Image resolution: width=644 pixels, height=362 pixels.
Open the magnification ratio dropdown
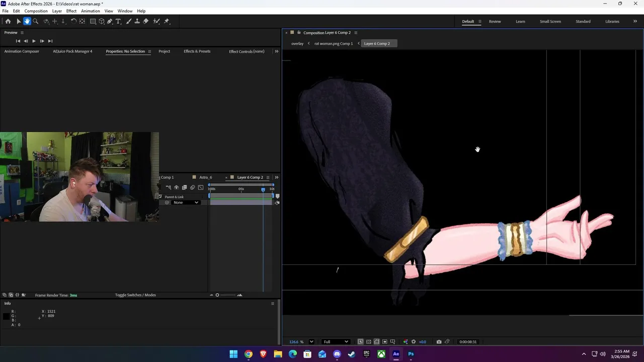[311, 342]
